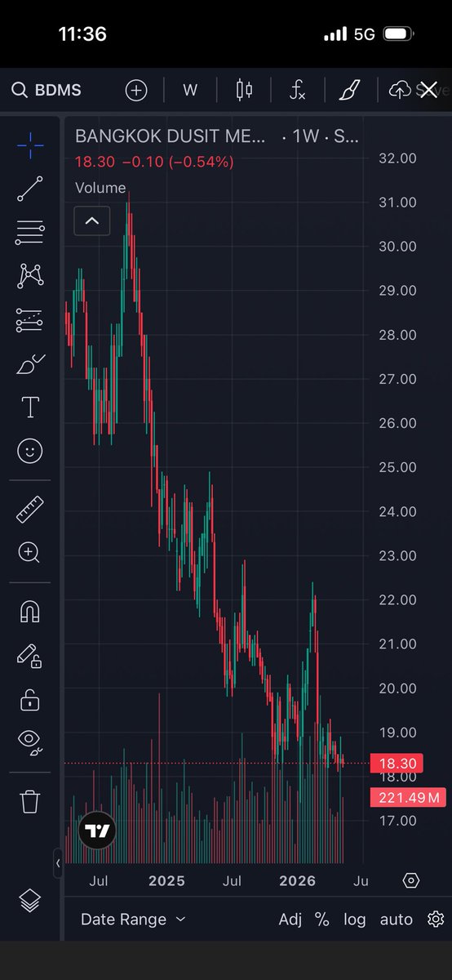452x980 pixels.
Task: Choose the brush tool in left sidebar
Action: (30, 363)
